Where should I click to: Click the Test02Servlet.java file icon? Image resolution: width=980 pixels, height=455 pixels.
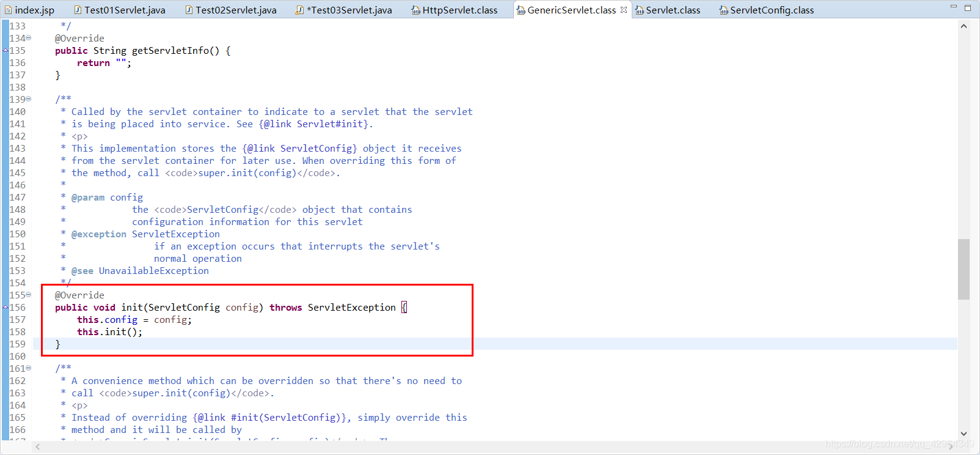click(x=189, y=10)
